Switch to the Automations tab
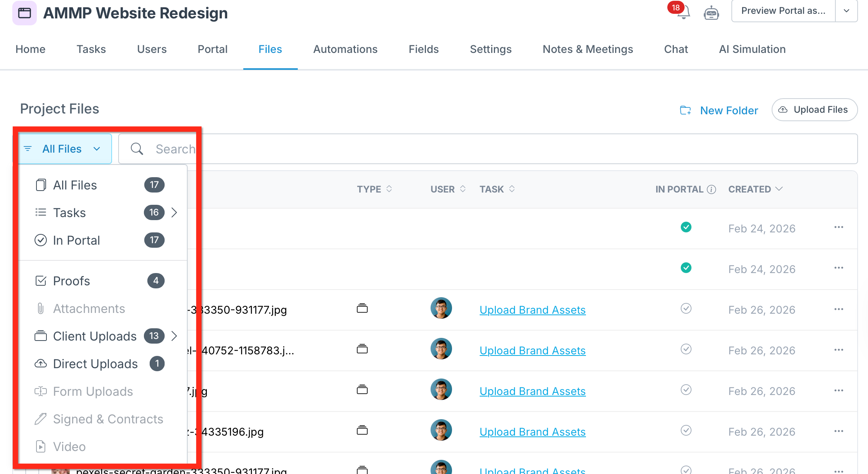 pyautogui.click(x=345, y=49)
